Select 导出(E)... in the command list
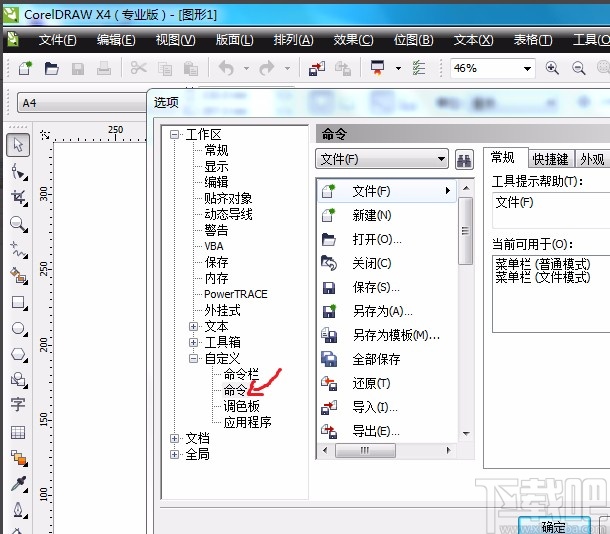This screenshot has width=610, height=534. (x=387, y=431)
